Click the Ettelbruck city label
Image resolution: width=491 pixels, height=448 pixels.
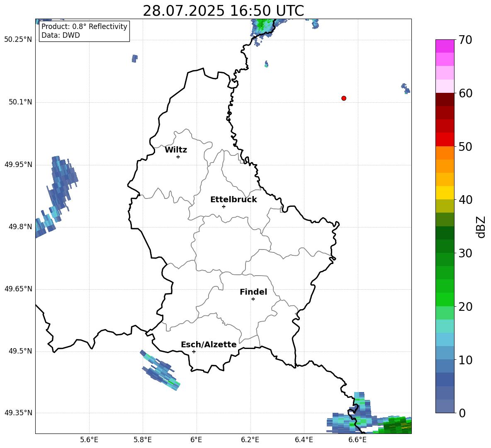pos(233,200)
